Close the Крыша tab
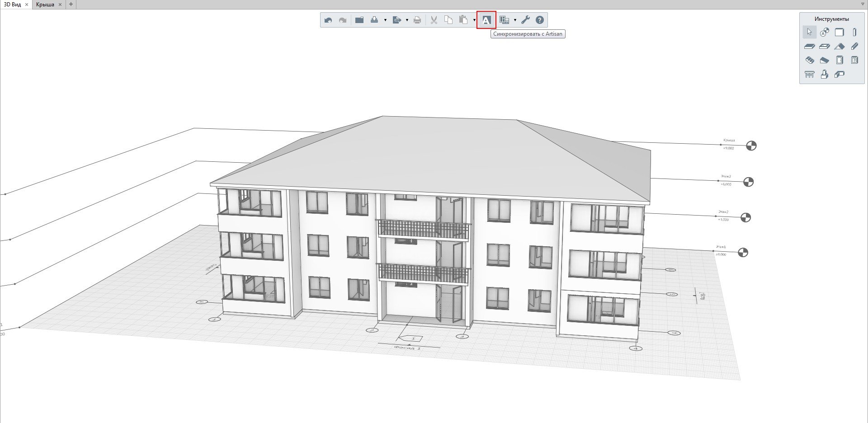 [x=60, y=5]
